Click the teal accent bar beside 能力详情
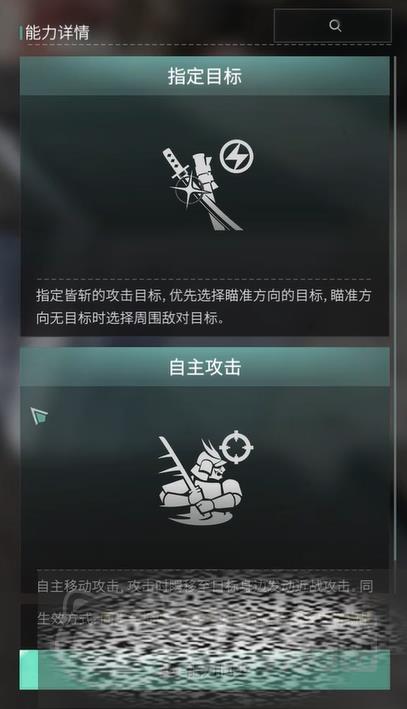407x709 pixels. [21, 33]
